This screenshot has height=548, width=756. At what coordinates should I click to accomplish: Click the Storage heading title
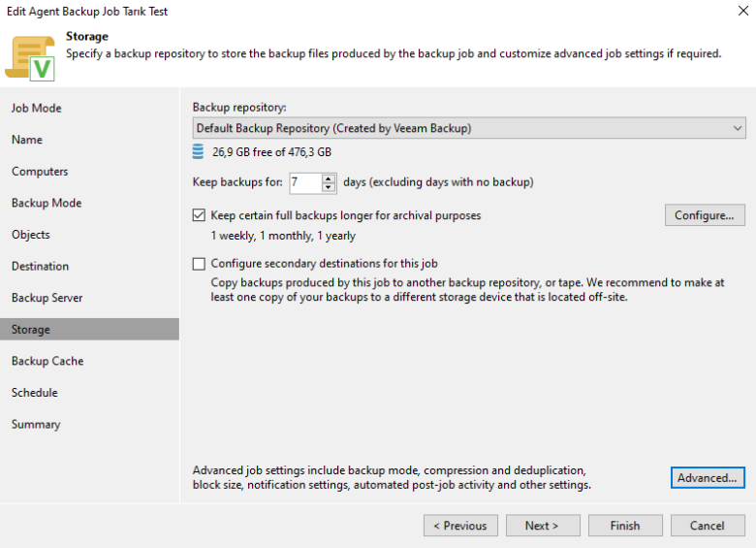click(87, 37)
